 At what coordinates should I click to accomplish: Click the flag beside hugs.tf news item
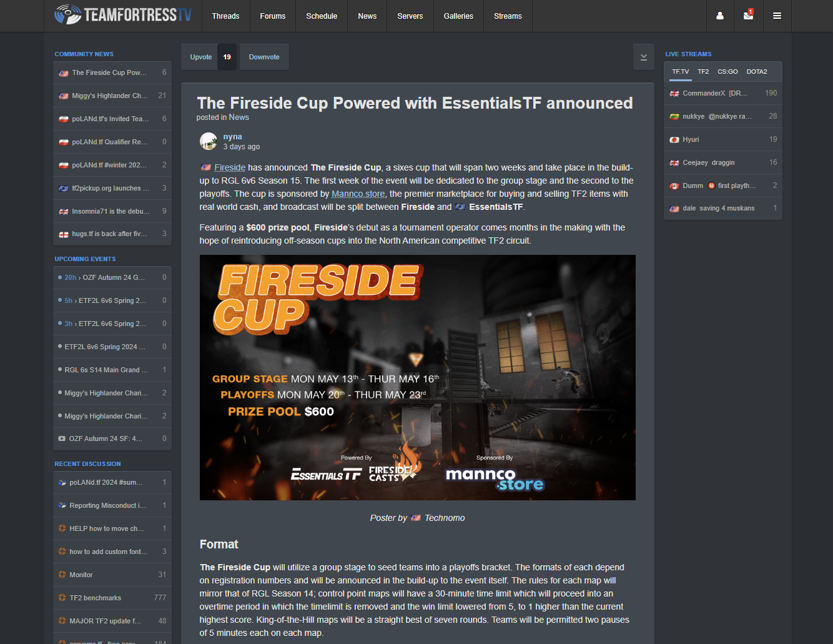tap(64, 234)
